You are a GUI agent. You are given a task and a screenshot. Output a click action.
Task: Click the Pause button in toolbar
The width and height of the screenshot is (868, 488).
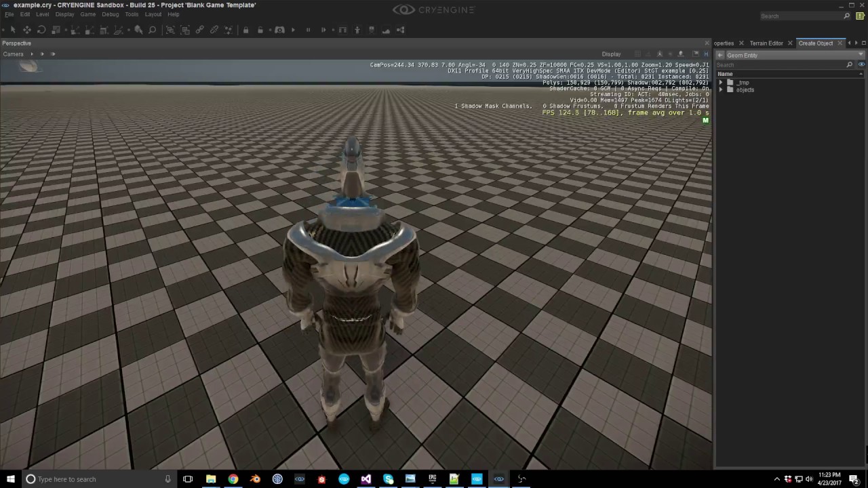[308, 30]
